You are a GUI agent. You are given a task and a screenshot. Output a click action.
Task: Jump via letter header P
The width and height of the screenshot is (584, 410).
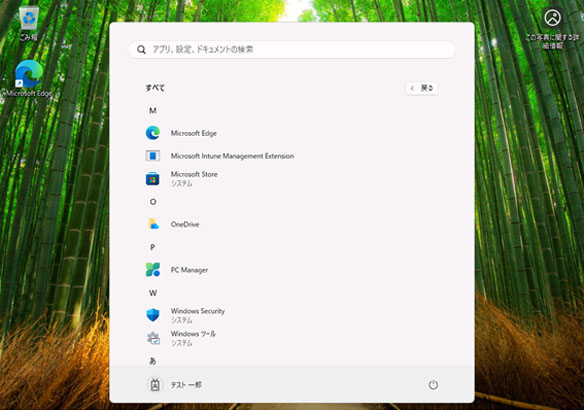coord(153,247)
